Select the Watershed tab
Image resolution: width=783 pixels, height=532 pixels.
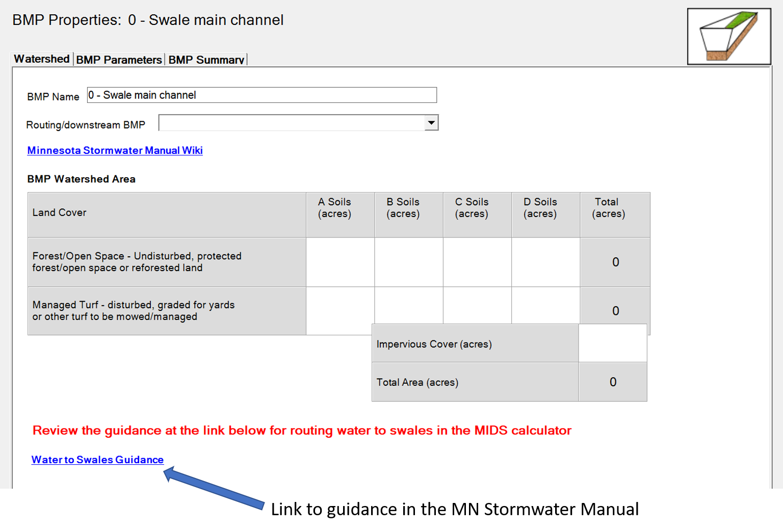[42, 59]
